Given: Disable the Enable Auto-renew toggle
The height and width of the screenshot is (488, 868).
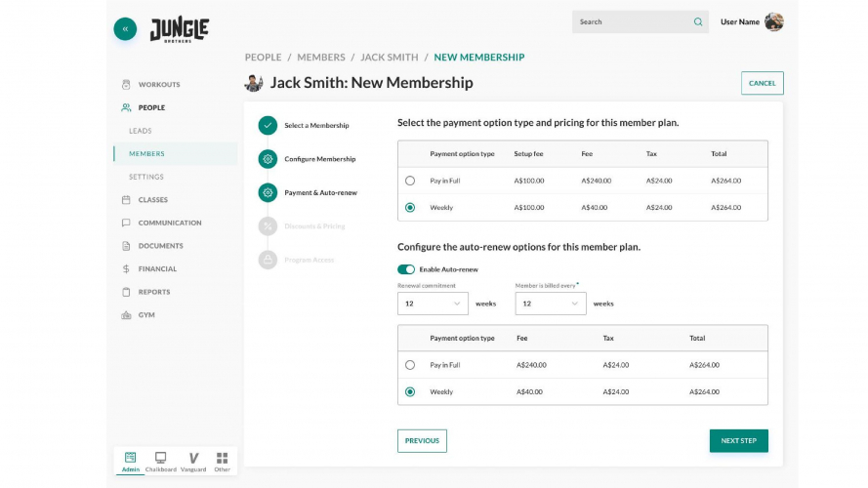Looking at the screenshot, I should tap(406, 269).
